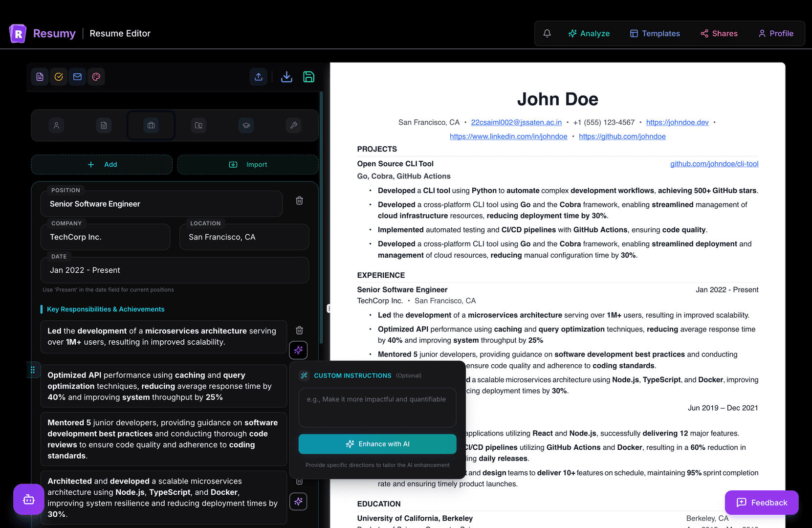Click the Import button
Screen dimensions: 812x528
click(248, 165)
